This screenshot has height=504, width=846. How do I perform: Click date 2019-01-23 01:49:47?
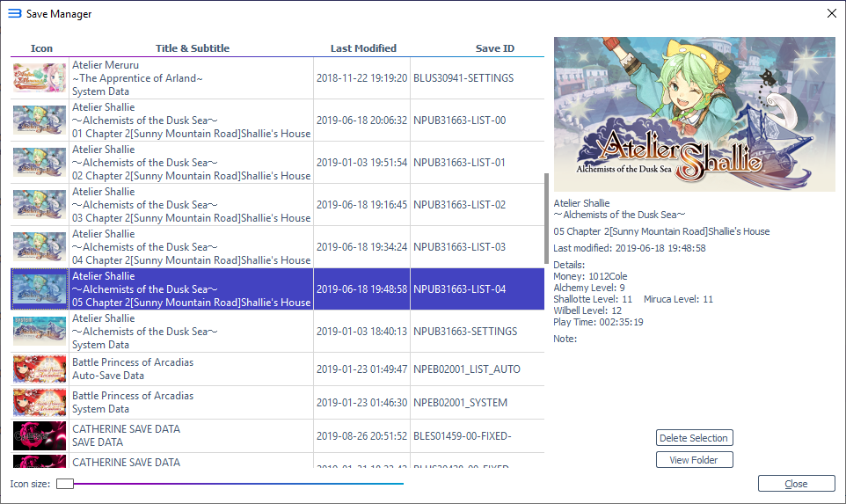click(361, 369)
